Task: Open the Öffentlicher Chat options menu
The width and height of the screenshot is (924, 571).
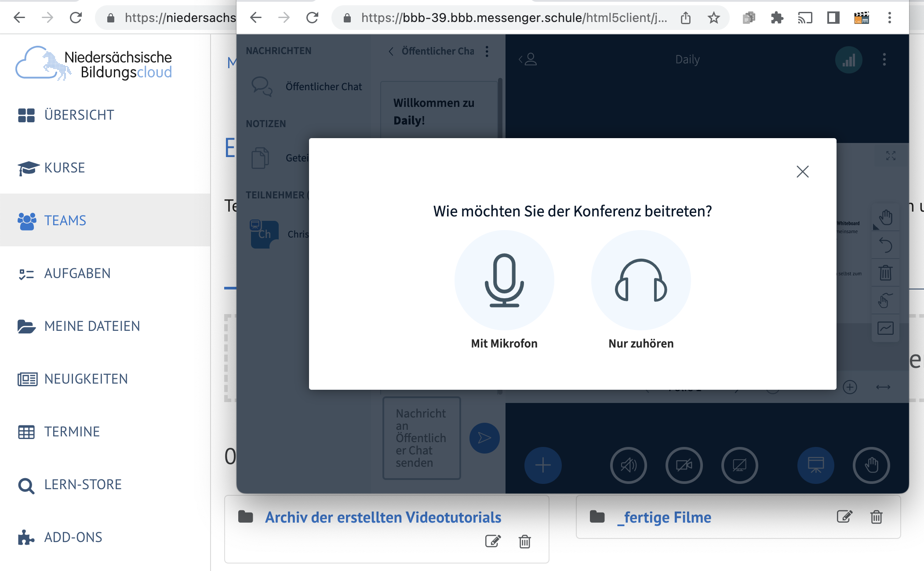Action: [x=487, y=51]
